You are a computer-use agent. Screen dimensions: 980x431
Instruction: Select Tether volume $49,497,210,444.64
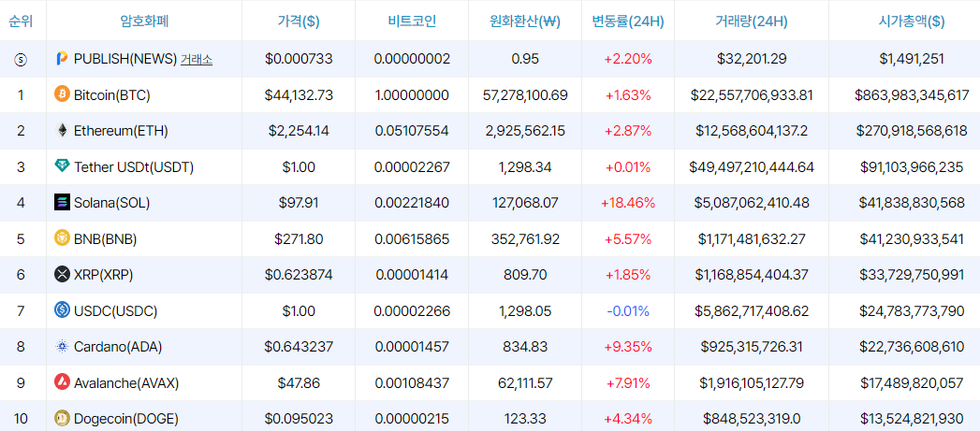[752, 166]
